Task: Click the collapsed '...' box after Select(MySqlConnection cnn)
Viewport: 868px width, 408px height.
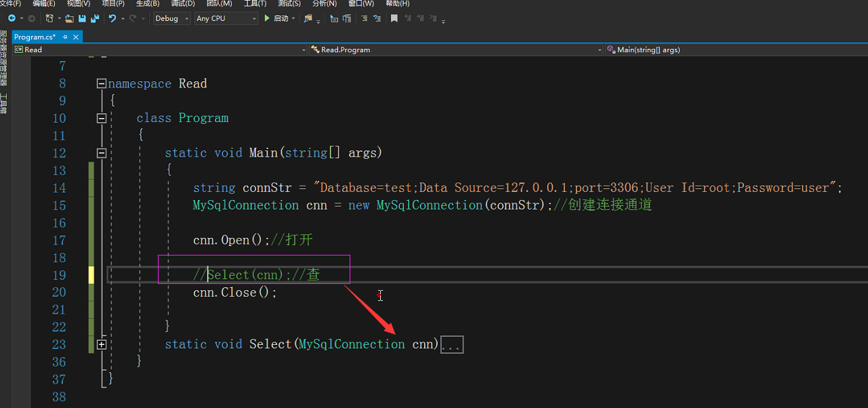Action: pyautogui.click(x=452, y=345)
